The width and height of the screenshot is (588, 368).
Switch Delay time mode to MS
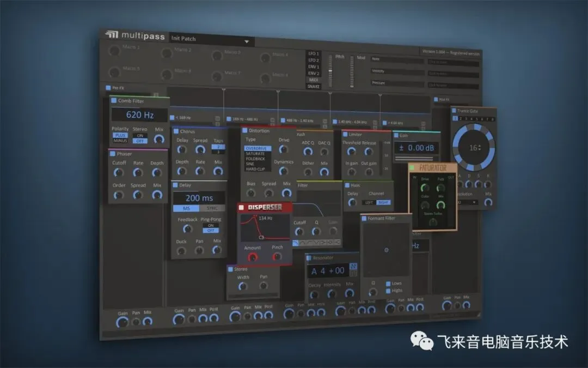(x=186, y=208)
